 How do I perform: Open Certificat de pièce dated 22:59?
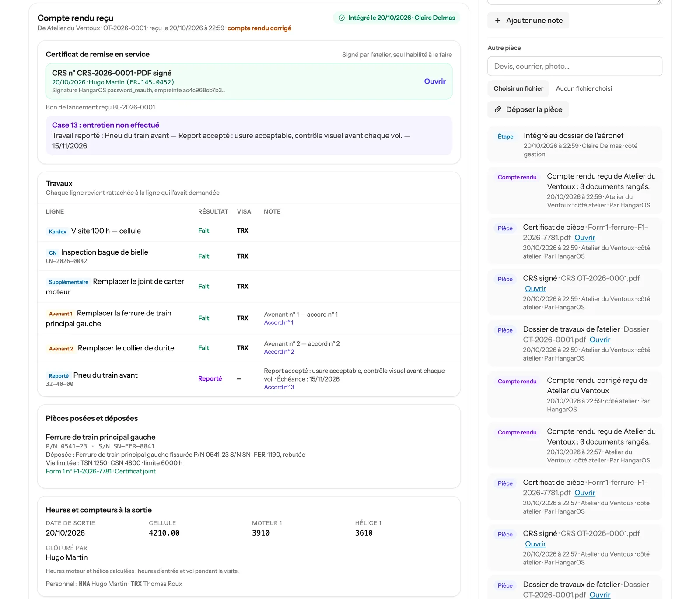pos(584,238)
